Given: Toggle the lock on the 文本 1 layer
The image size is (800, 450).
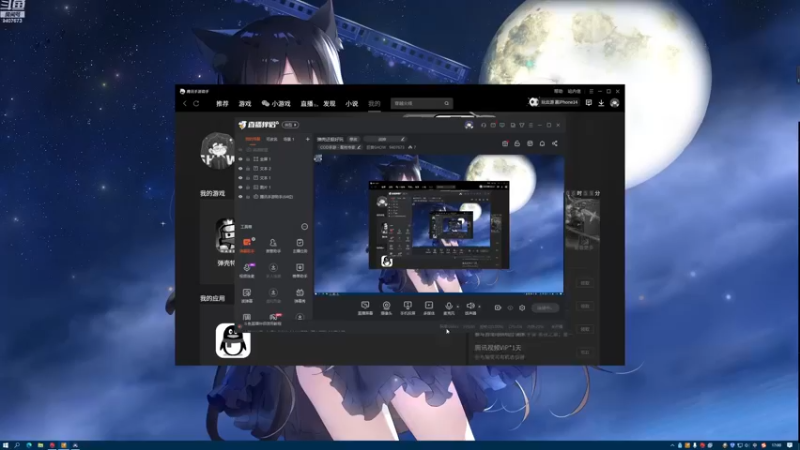Looking at the screenshot, I should click(248, 178).
